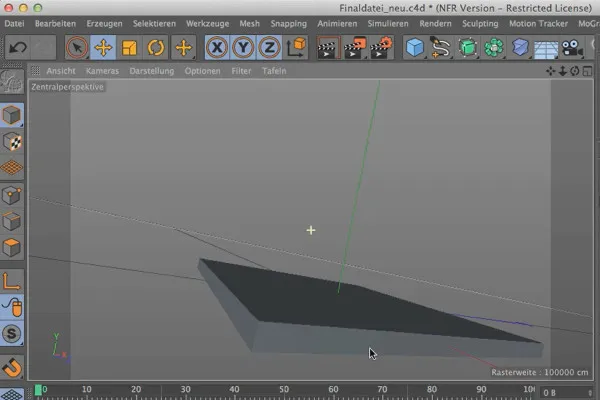Open Render Settings clapperboard with gear
The width and height of the screenshot is (600, 400).
tap(381, 47)
